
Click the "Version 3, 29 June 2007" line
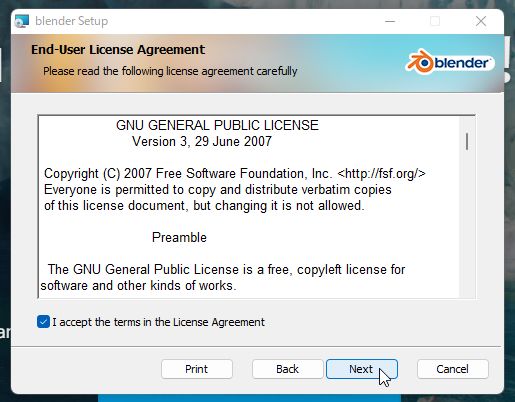coord(202,141)
